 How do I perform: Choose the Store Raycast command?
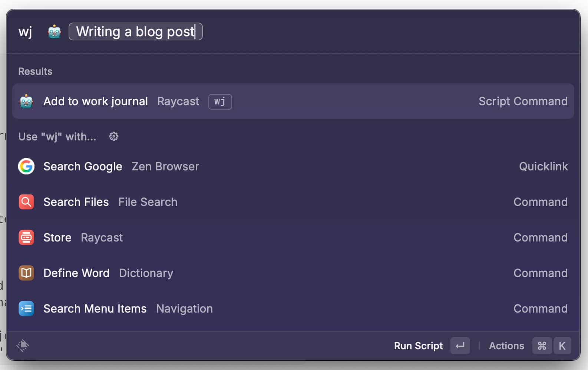tap(293, 237)
